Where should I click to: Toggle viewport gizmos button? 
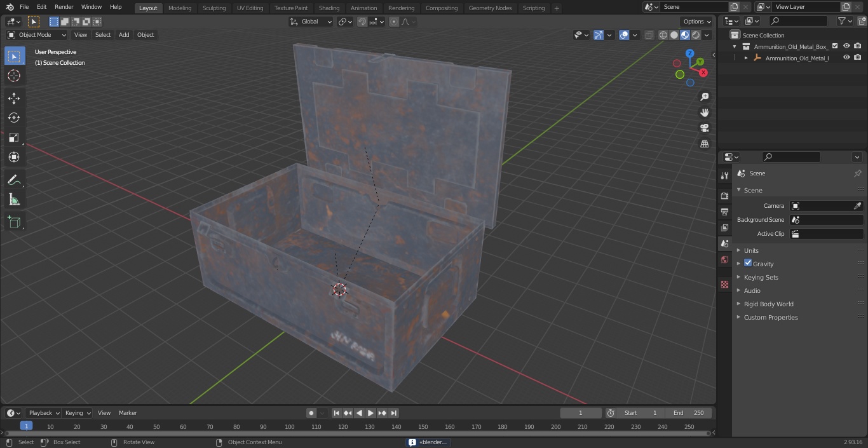click(598, 35)
